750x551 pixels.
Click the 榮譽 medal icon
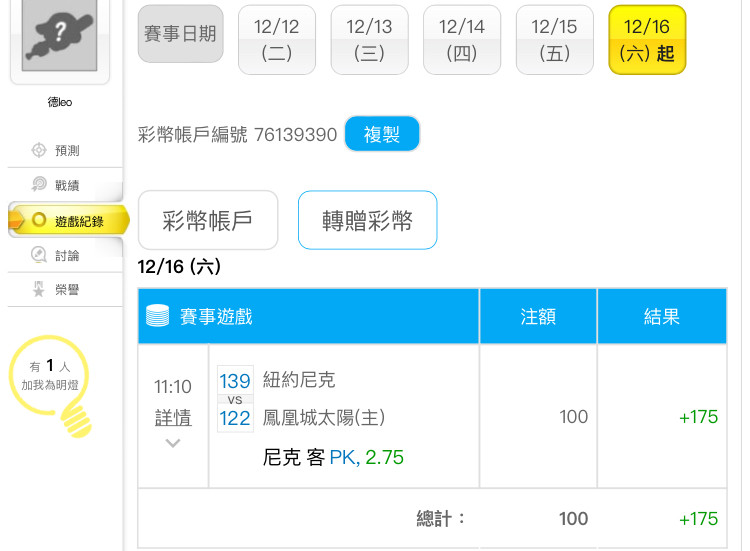tap(39, 290)
